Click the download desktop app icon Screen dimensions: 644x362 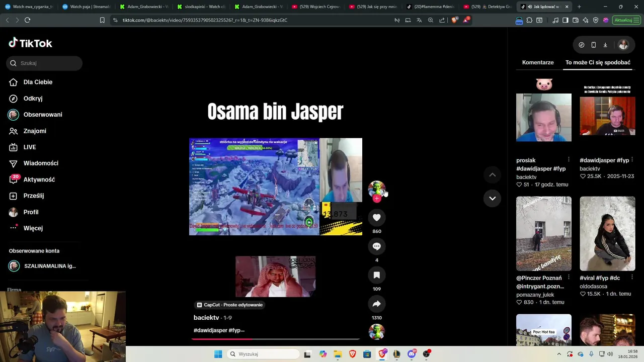point(605,45)
